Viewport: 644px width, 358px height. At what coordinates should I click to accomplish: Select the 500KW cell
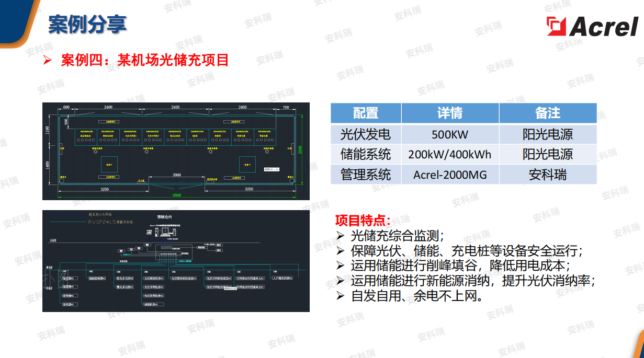click(x=450, y=134)
